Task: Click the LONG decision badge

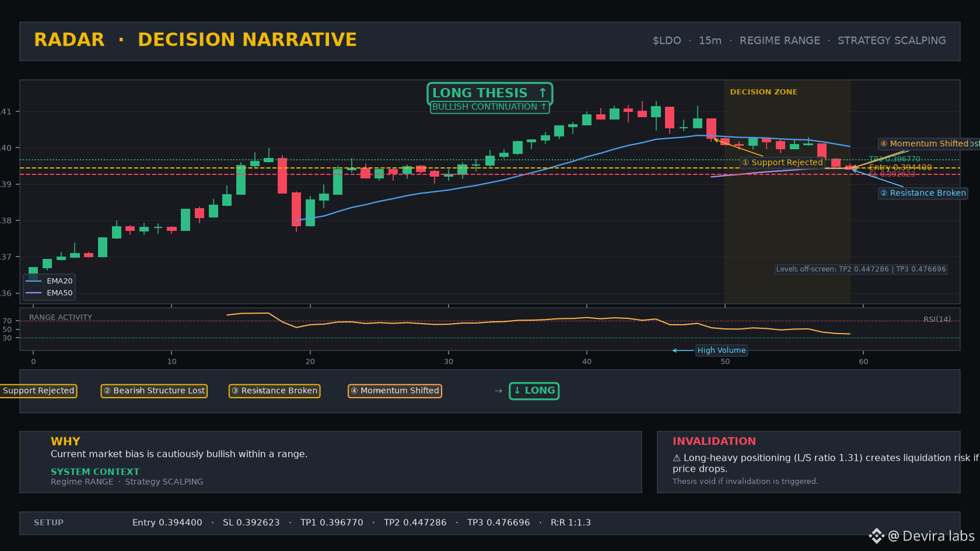Action: pos(534,391)
